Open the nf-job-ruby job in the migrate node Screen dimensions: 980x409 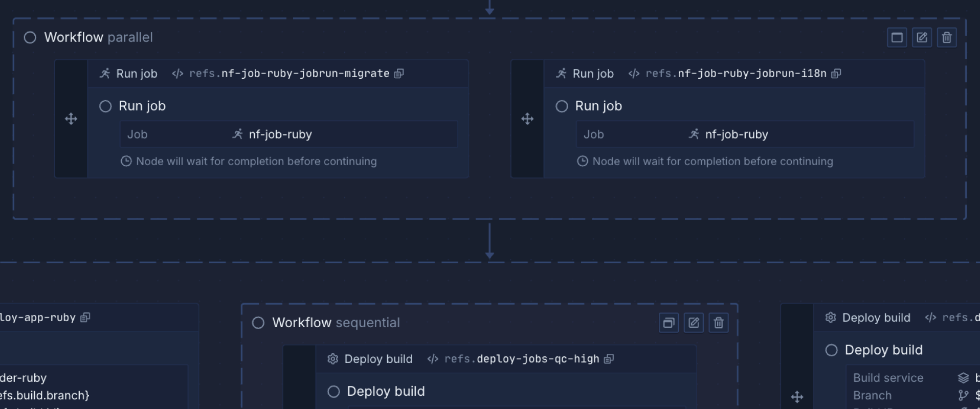tap(280, 134)
